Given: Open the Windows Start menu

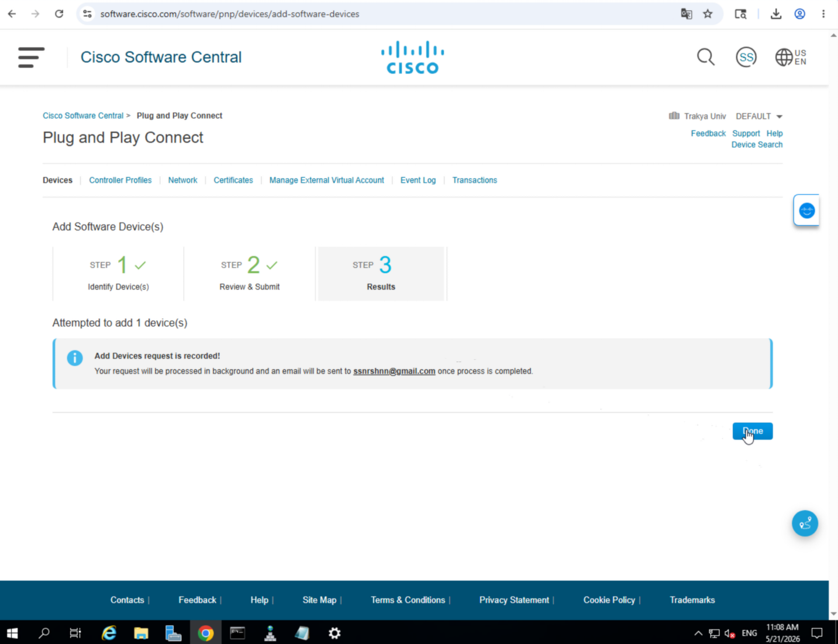Looking at the screenshot, I should click(x=12, y=633).
